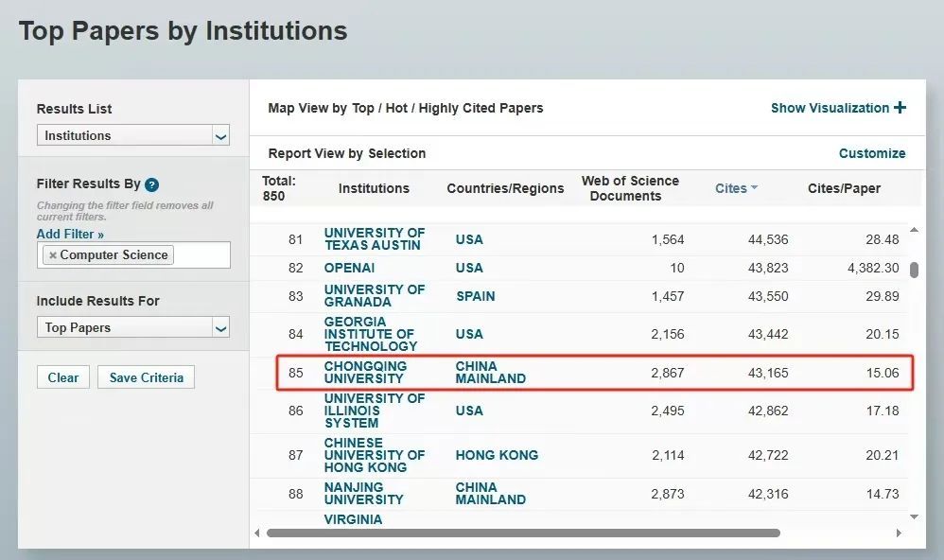Switch map view to Highly Cited Papers
This screenshot has width=944, height=560.
pos(481,108)
